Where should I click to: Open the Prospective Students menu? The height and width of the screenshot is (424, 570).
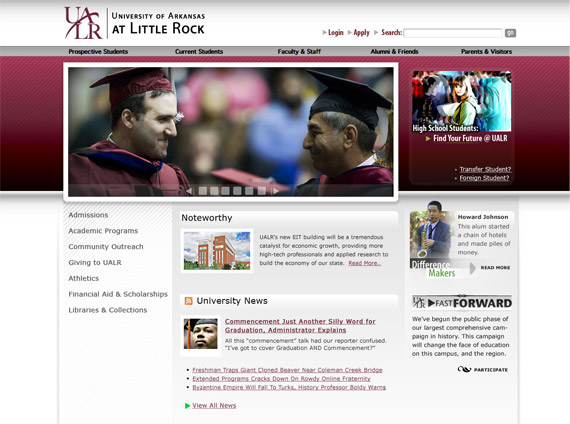pyautogui.click(x=98, y=52)
